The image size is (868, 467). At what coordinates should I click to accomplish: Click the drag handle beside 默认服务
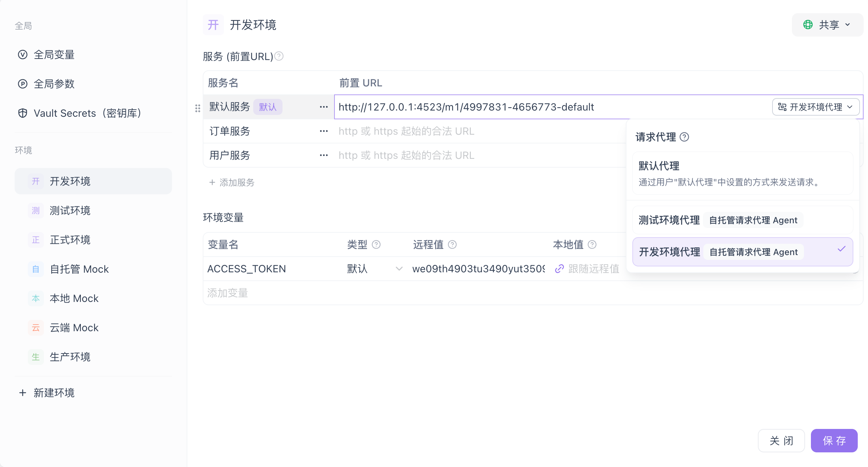coord(198,107)
